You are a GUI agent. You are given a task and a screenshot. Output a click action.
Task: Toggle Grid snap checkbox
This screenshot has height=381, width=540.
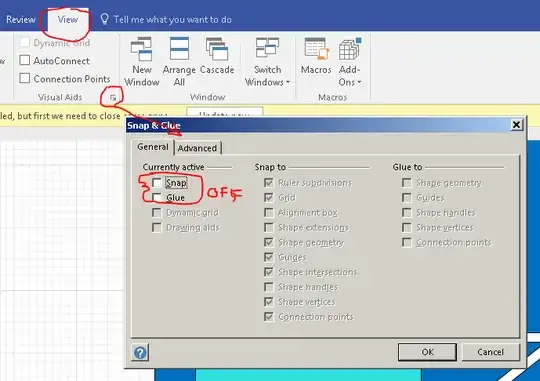click(269, 198)
